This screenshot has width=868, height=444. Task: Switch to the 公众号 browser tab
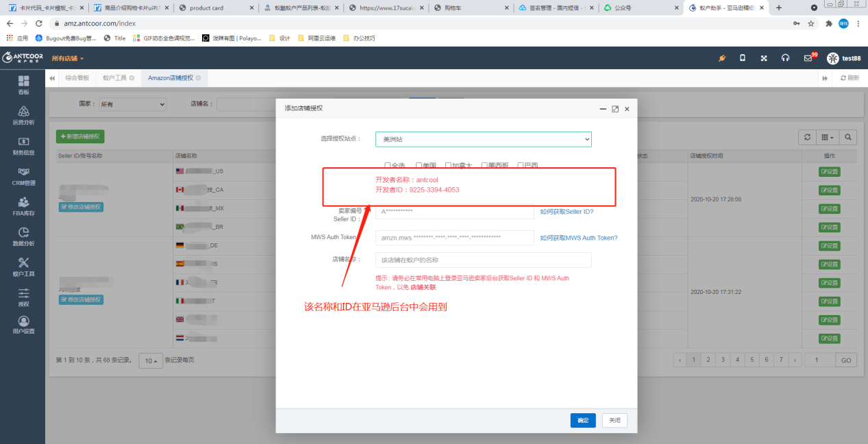pyautogui.click(x=622, y=8)
